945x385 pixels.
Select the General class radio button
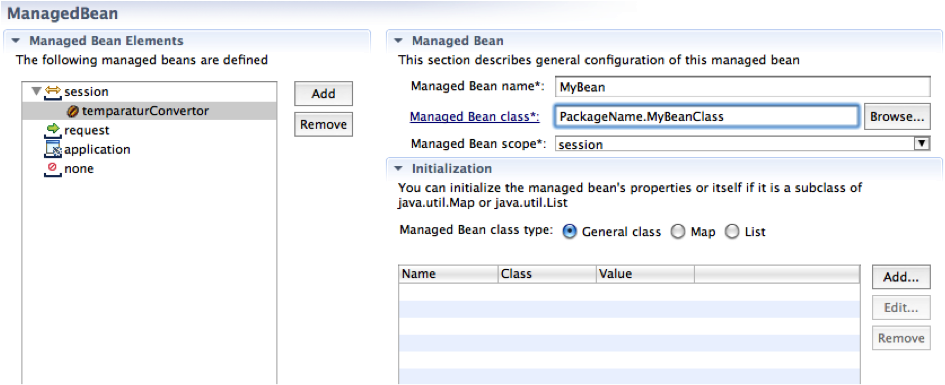tap(570, 231)
